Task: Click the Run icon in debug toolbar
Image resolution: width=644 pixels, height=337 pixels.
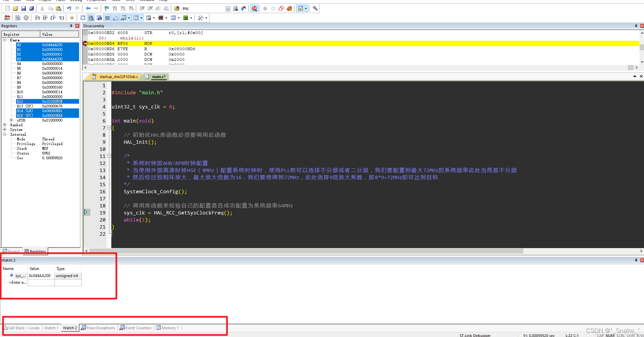Action: click(x=18, y=18)
